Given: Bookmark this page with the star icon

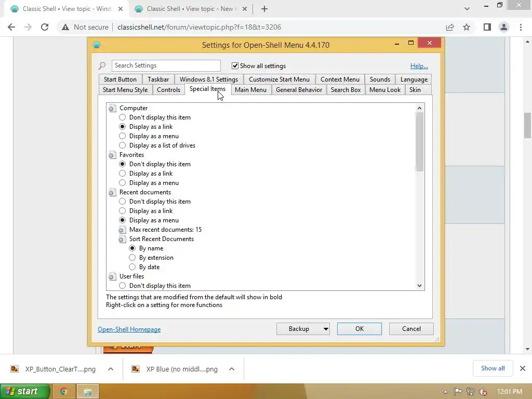Looking at the screenshot, I should [x=467, y=27].
